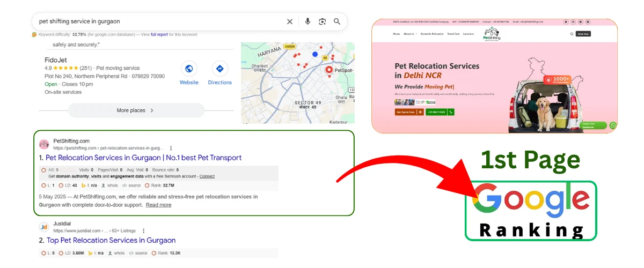
Task: Get Directions to FidoJet
Action: (219, 69)
